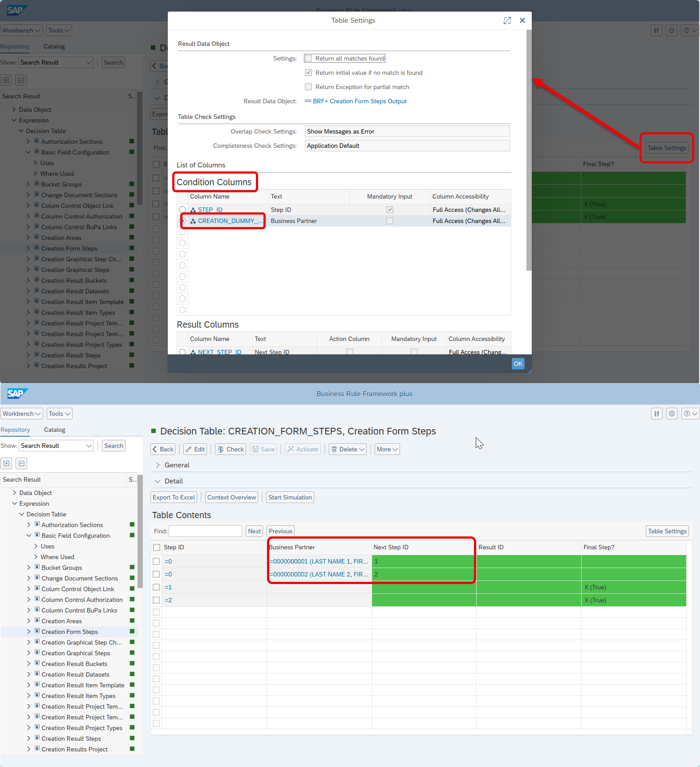Open BRF+ Creation Form Steps Output link
The height and width of the screenshot is (767, 700).
pos(359,101)
